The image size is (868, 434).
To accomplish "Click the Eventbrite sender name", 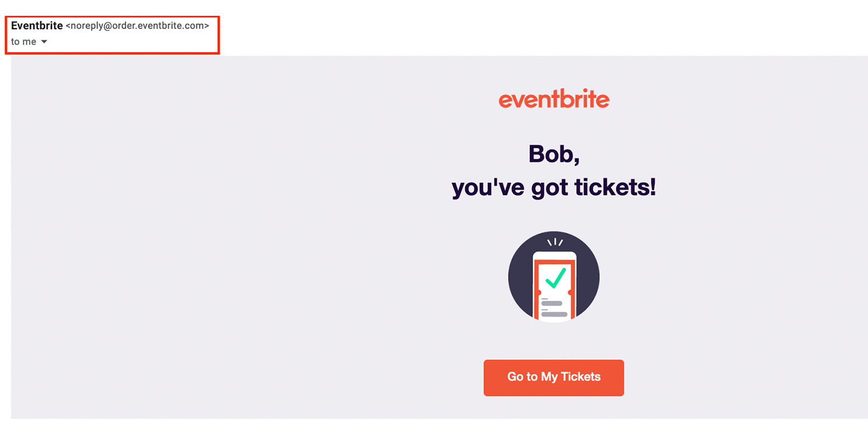I will (37, 26).
